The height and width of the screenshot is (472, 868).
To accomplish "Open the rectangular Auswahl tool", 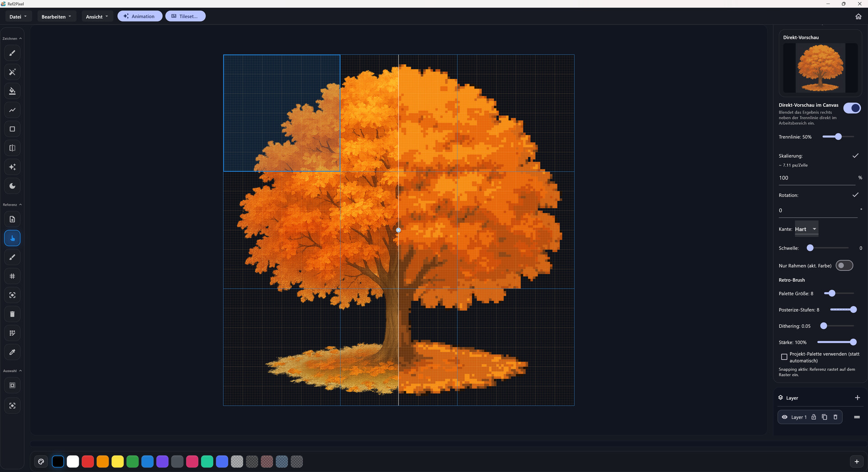I will click(x=12, y=385).
